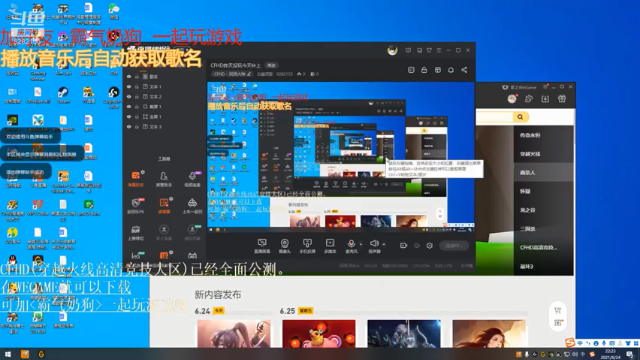Open the Steam desktop shortcut

tap(63, 94)
